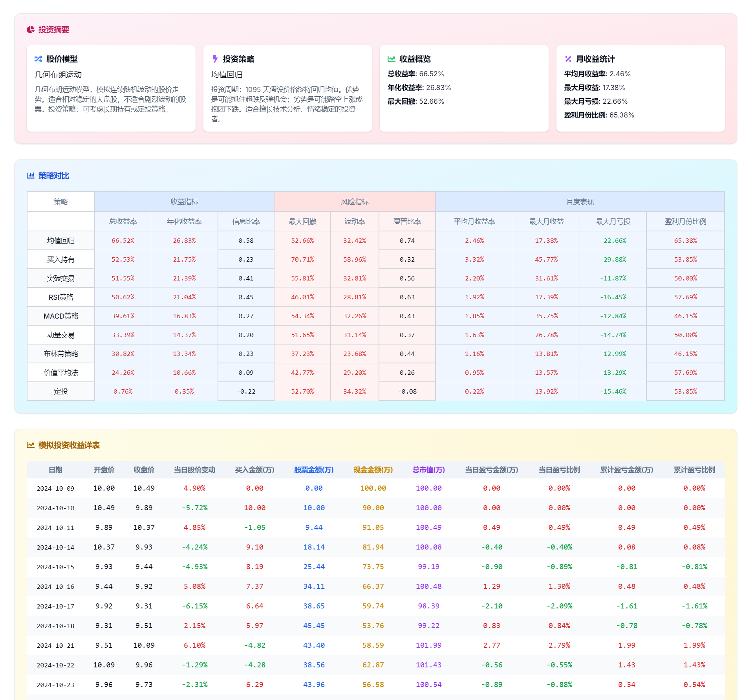Click the 风险指标 group header
The width and height of the screenshot is (754, 700).
(355, 202)
